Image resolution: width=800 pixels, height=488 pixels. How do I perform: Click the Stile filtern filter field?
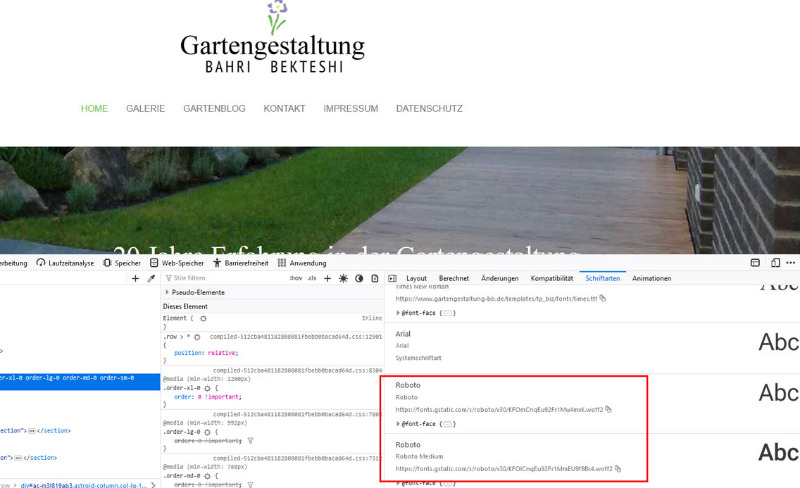coord(224,278)
